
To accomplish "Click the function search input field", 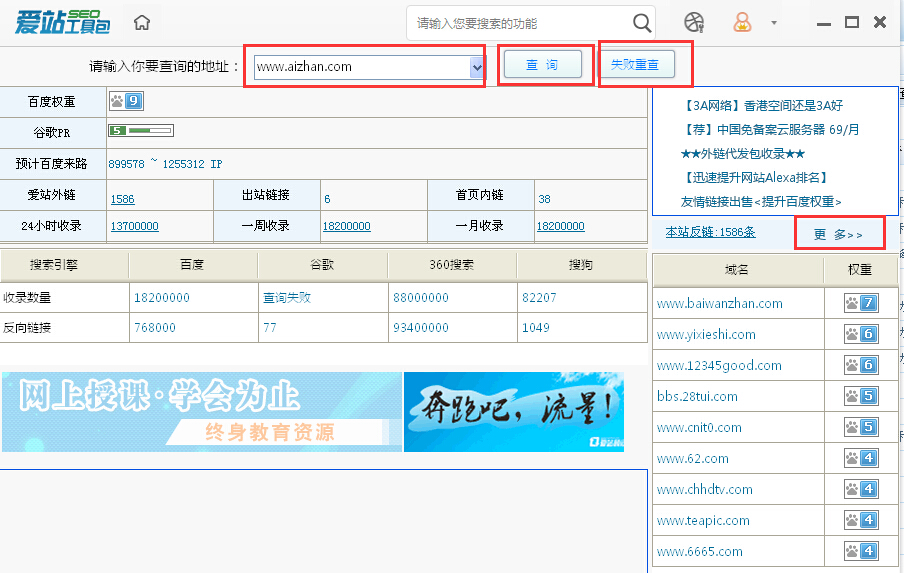I will coord(520,23).
